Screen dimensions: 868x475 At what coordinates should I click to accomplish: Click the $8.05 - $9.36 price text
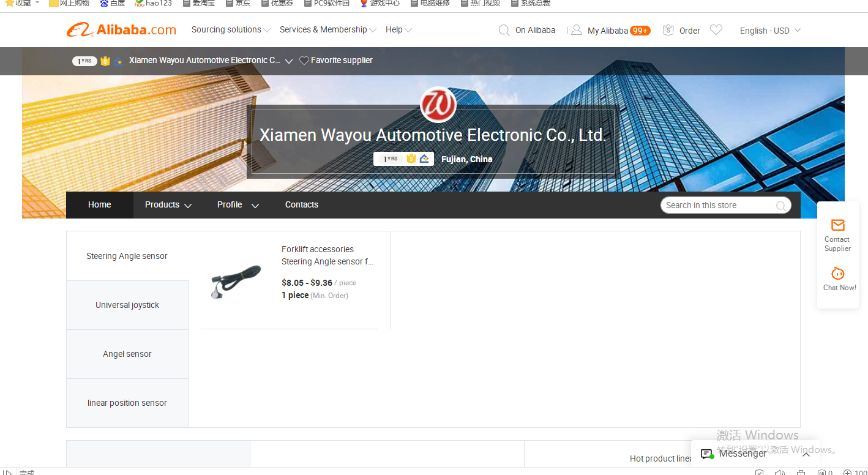click(x=307, y=283)
